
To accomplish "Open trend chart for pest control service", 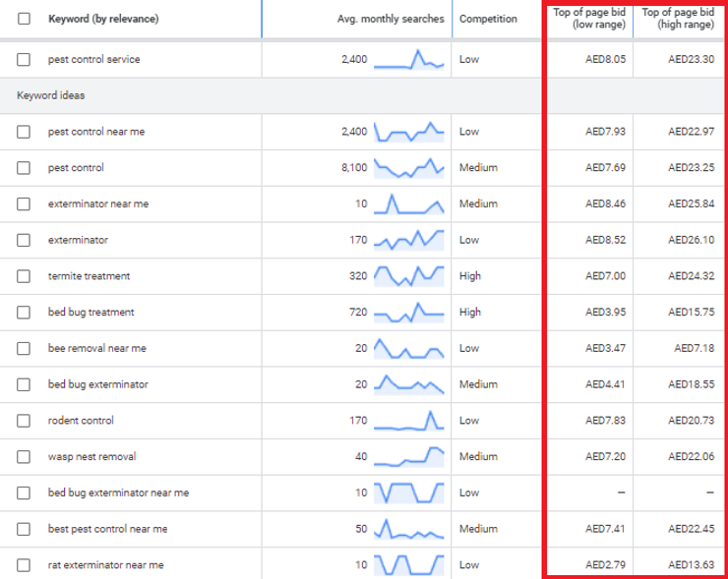I will coord(409,59).
